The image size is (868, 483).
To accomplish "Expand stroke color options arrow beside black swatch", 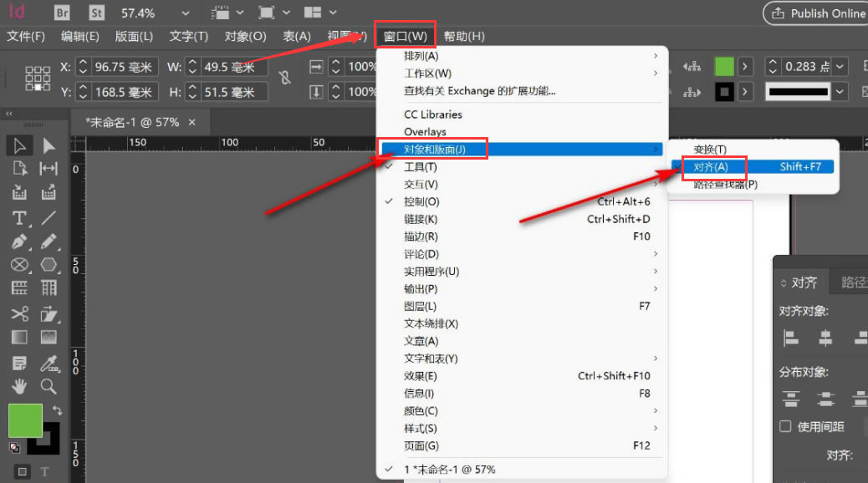I will coord(745,91).
